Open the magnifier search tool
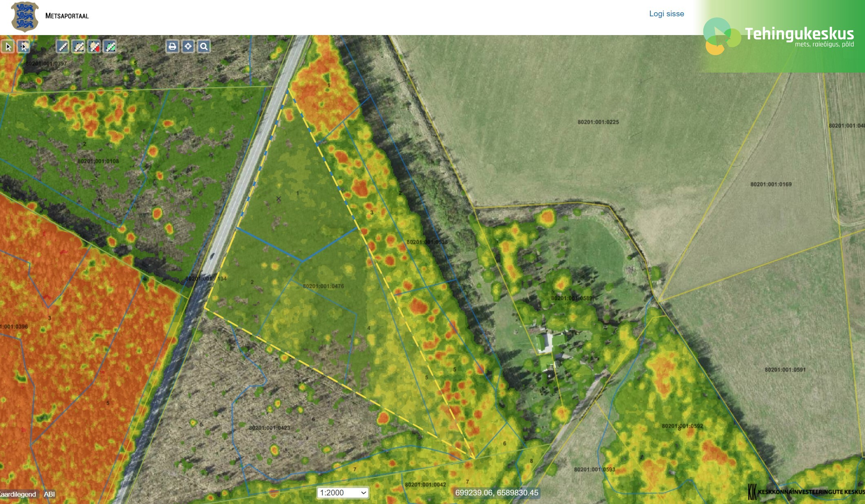This screenshot has width=865, height=504. [204, 46]
